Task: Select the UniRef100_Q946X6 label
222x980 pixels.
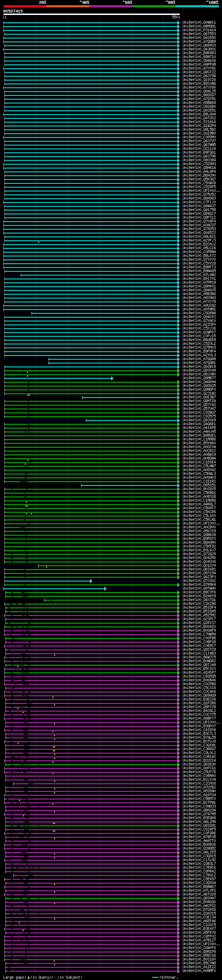Action: click(199, 60)
